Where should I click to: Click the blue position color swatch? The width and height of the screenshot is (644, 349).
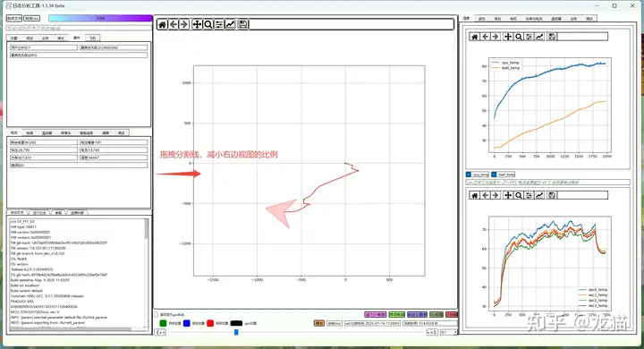point(187,323)
